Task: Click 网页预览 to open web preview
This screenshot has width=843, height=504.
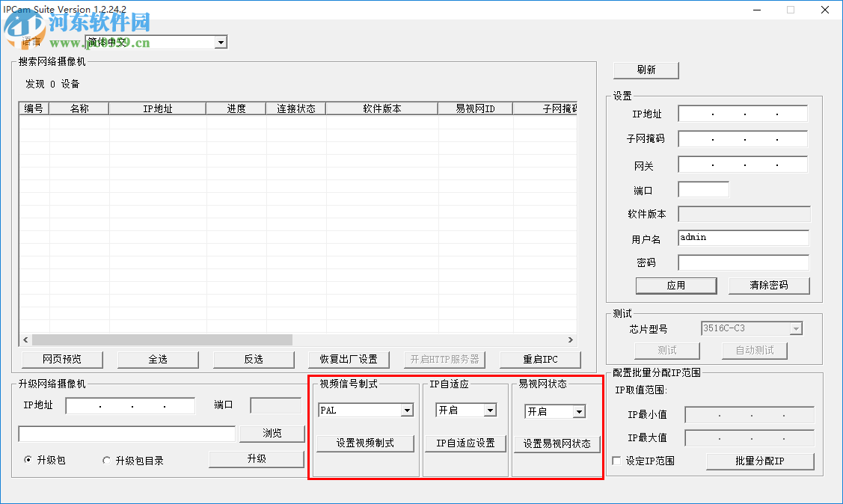Action: [x=63, y=359]
